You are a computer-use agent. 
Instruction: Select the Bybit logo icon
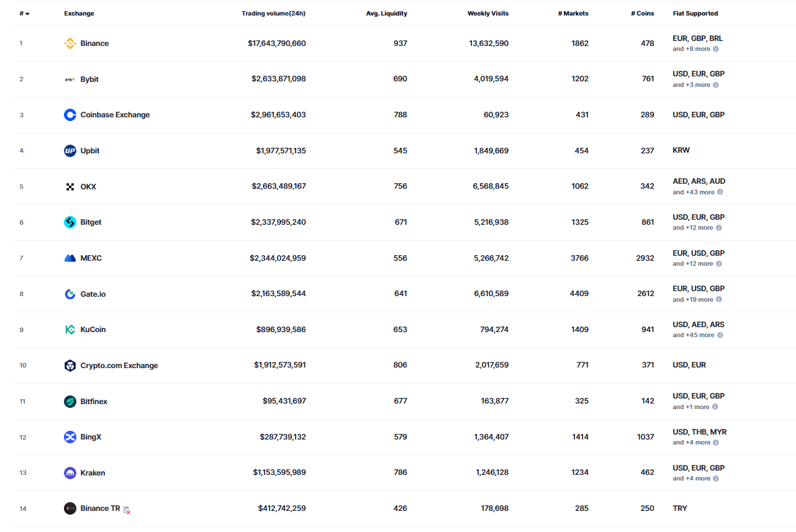point(70,79)
